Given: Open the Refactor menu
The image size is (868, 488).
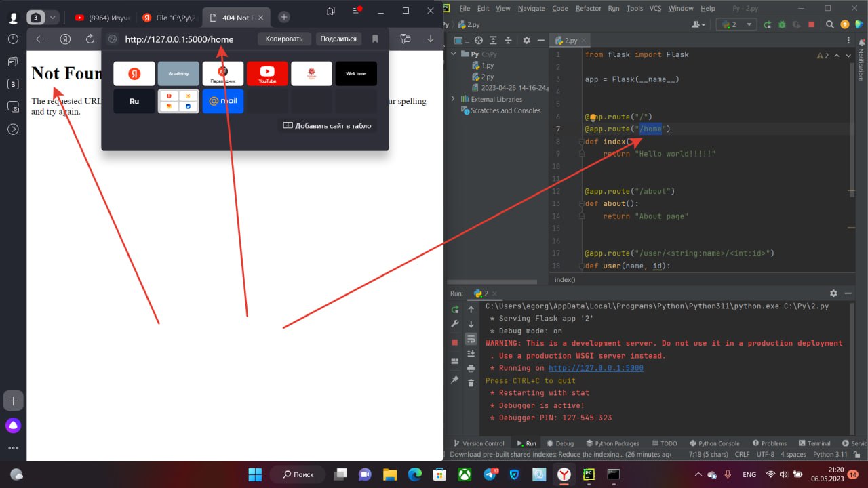Looking at the screenshot, I should pos(588,9).
